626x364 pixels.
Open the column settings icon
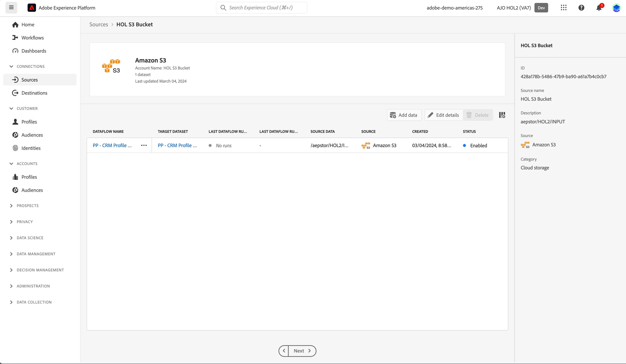[502, 115]
